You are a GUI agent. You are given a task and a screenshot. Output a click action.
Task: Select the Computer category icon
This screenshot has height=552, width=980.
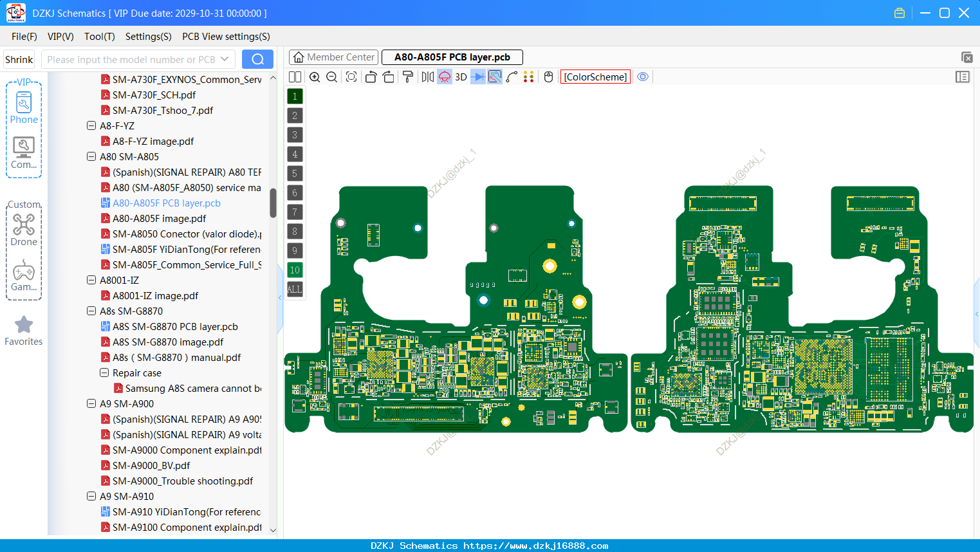[x=24, y=153]
